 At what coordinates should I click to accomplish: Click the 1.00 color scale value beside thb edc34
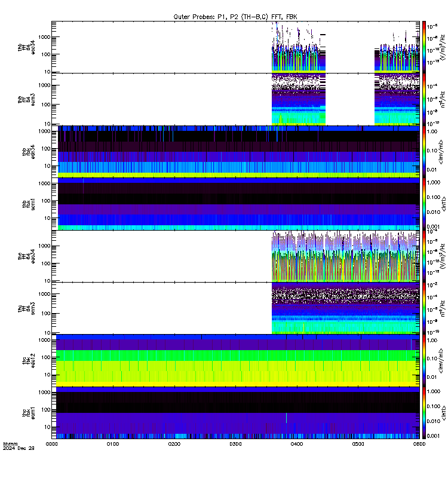click(432, 131)
